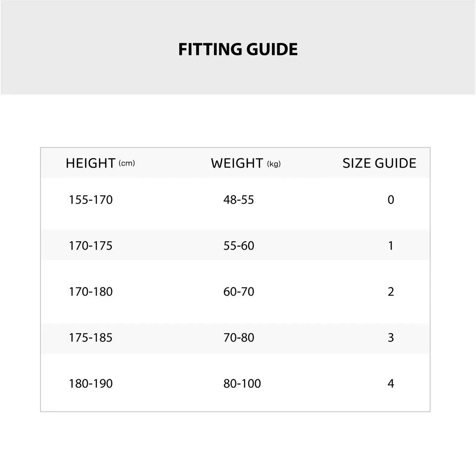The image size is (476, 468).
Task: Click the 180-190 height cell
Action: click(x=91, y=384)
